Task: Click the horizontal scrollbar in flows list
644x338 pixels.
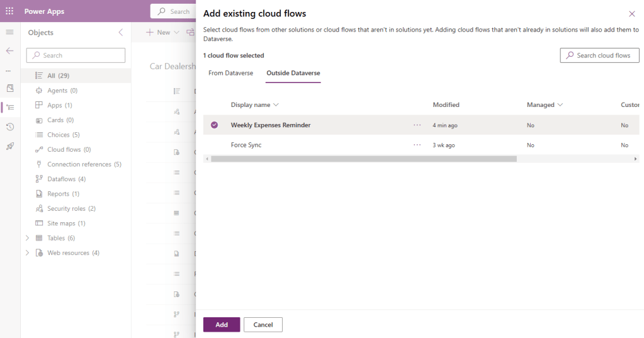Action: pyautogui.click(x=364, y=159)
